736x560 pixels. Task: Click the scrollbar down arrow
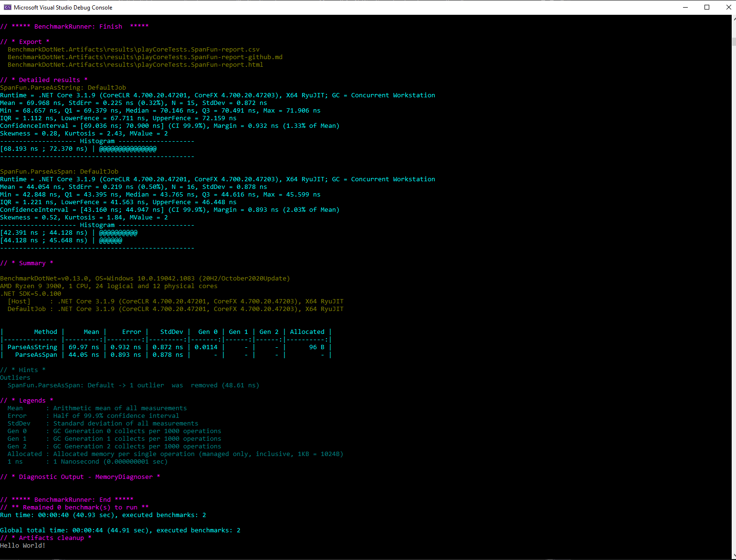734,556
